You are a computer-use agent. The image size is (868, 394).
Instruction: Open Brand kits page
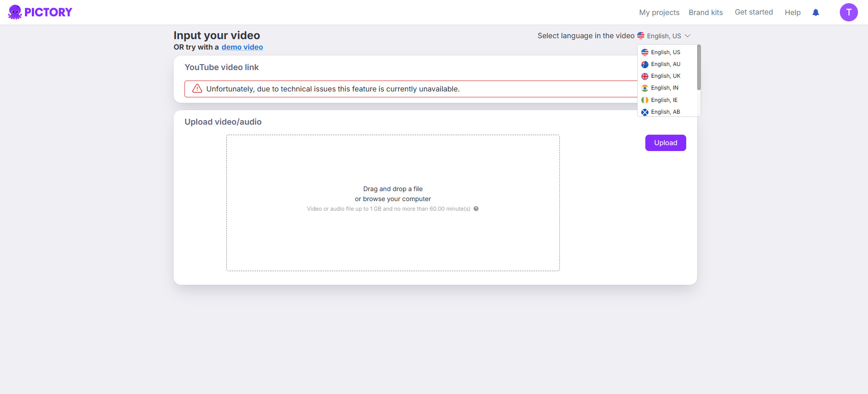point(706,12)
